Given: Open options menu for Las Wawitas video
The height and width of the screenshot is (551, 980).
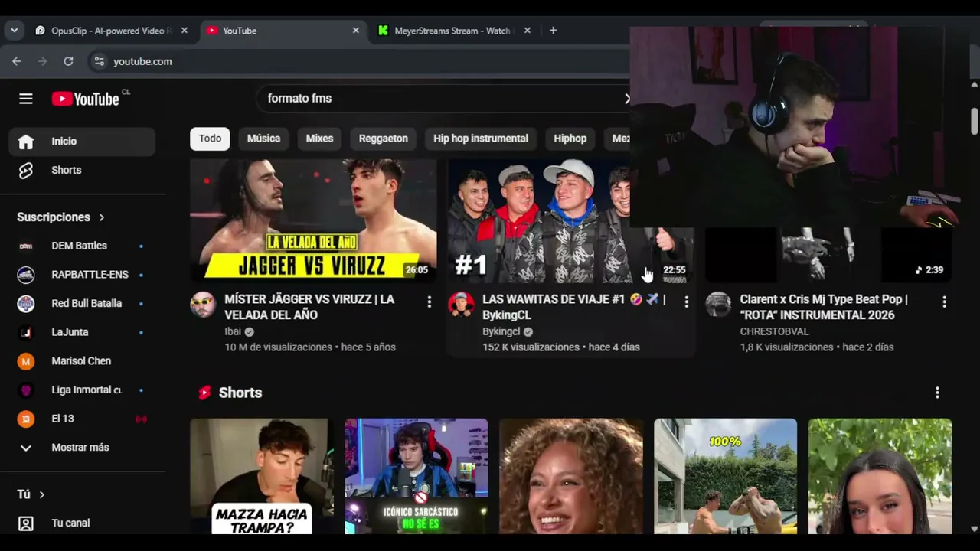Looking at the screenshot, I should click(x=686, y=302).
